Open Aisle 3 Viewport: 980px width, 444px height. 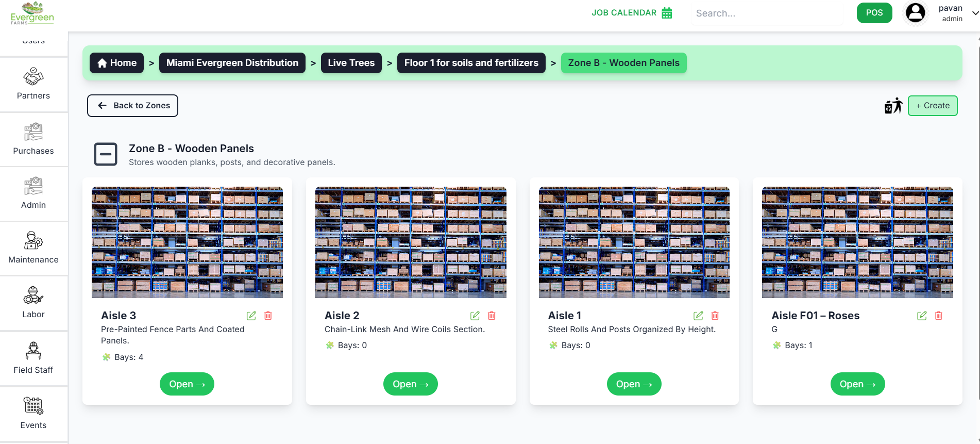(187, 384)
